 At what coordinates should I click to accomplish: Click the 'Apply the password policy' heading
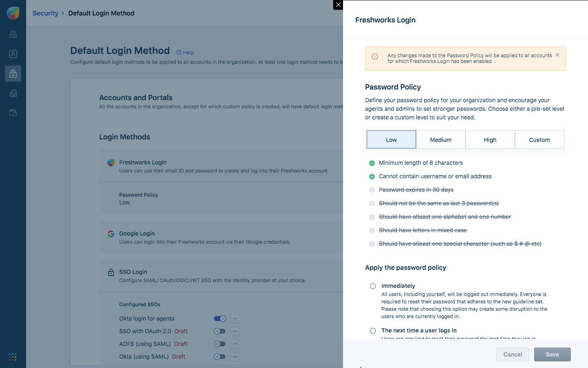pos(405,267)
